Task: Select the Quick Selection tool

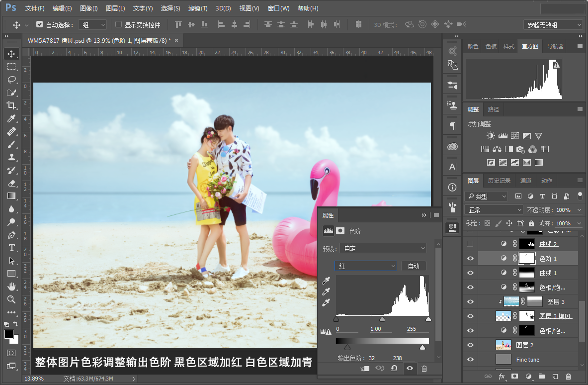Action: click(11, 93)
